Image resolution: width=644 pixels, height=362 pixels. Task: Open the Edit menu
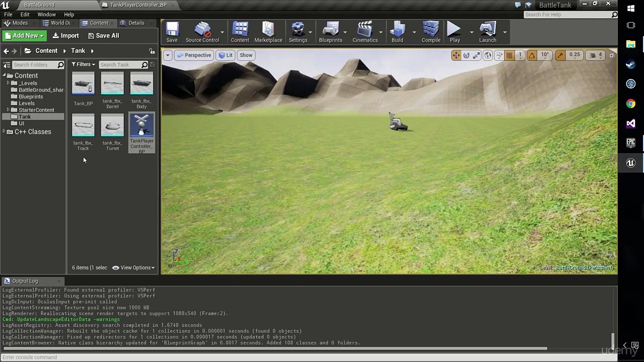(25, 15)
